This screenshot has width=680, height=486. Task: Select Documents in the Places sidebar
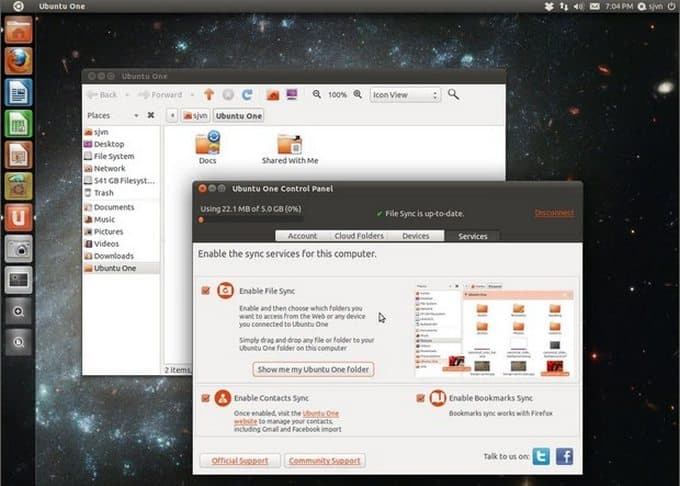pyautogui.click(x=114, y=207)
